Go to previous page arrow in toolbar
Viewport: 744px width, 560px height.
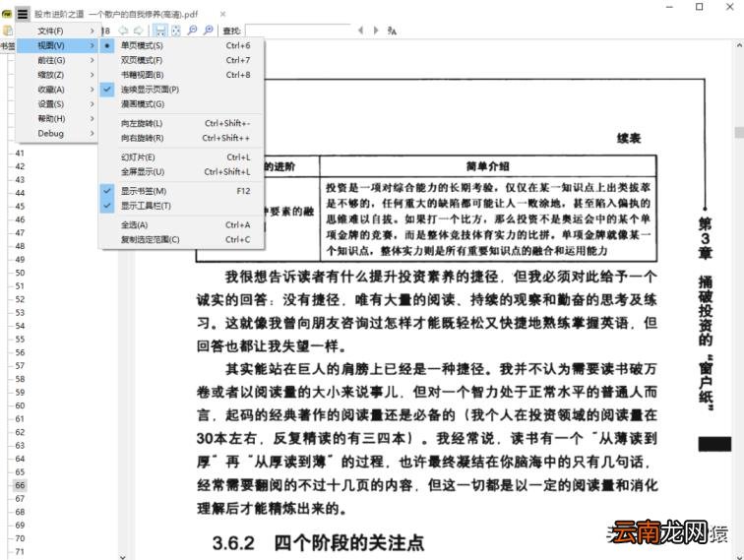point(123,31)
